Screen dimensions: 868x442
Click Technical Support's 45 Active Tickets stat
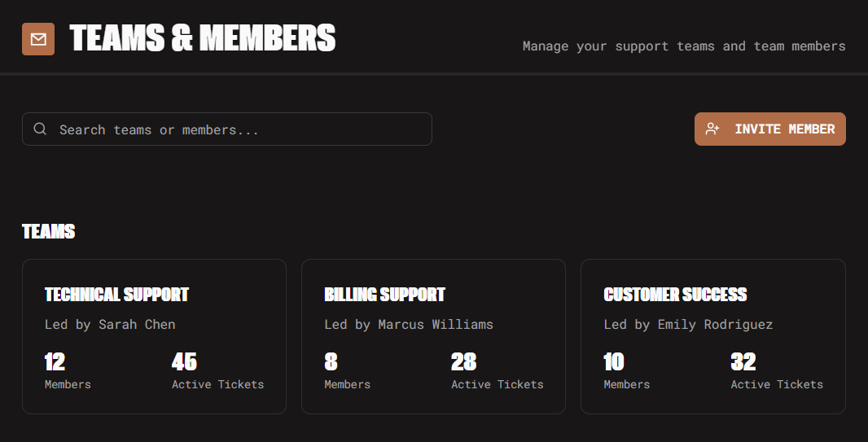pyautogui.click(x=217, y=370)
